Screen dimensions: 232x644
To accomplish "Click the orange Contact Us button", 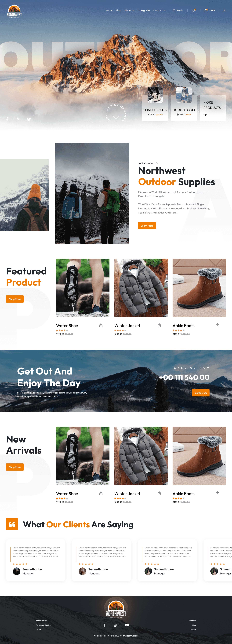I will tap(201, 393).
